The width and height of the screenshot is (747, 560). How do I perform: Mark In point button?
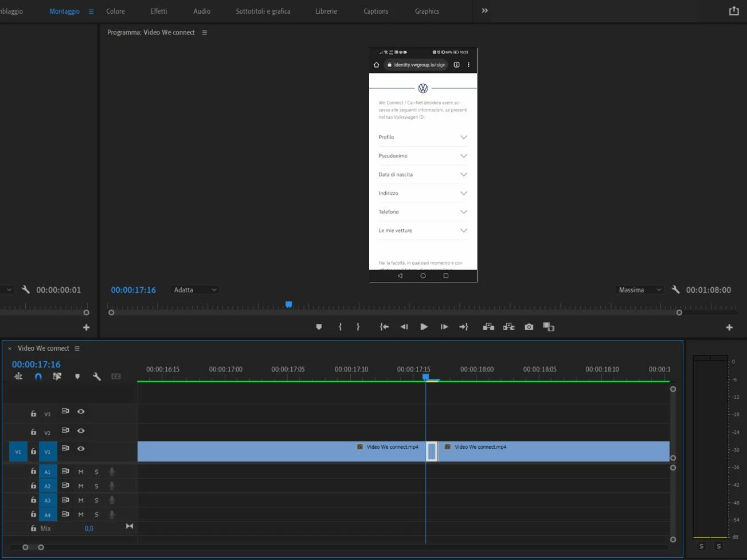click(340, 327)
